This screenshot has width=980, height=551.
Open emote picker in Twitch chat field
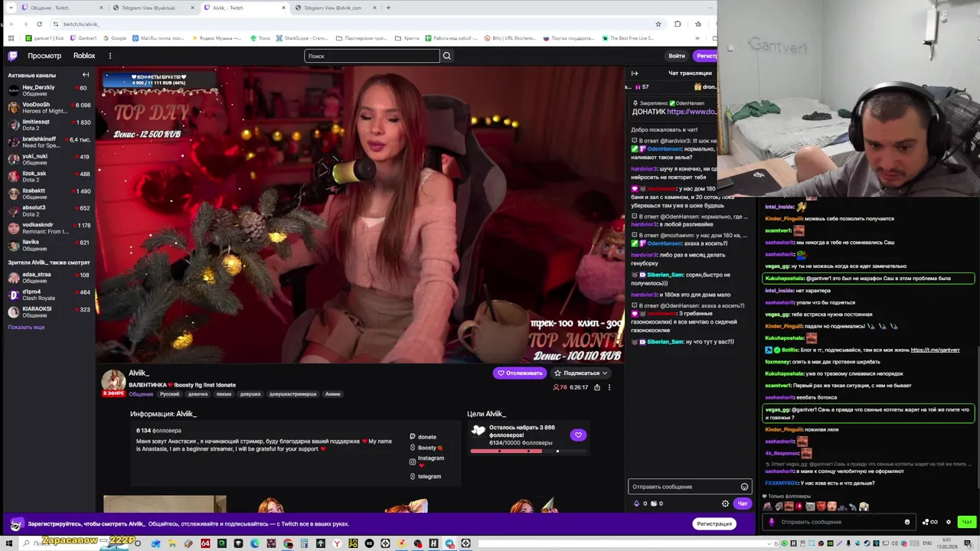click(744, 487)
